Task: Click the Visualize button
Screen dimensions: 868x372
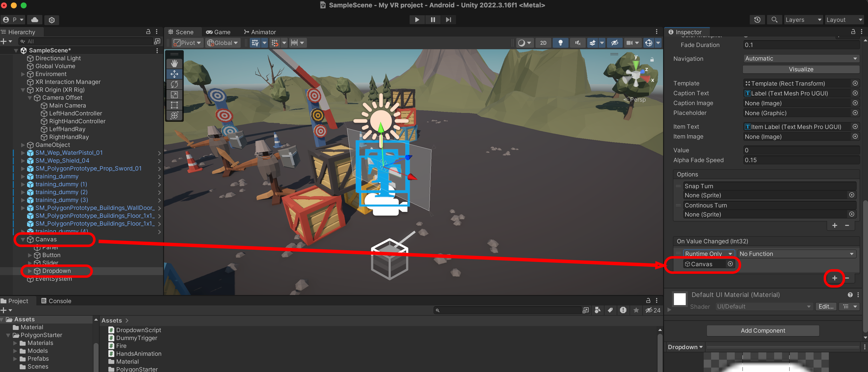Action: pos(801,69)
